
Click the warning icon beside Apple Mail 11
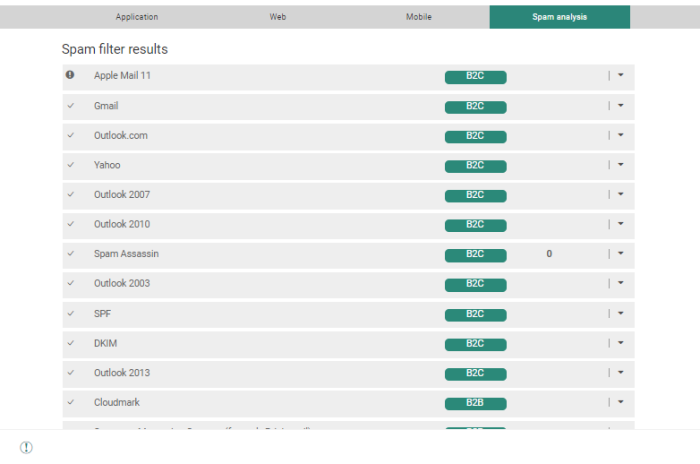click(x=70, y=75)
